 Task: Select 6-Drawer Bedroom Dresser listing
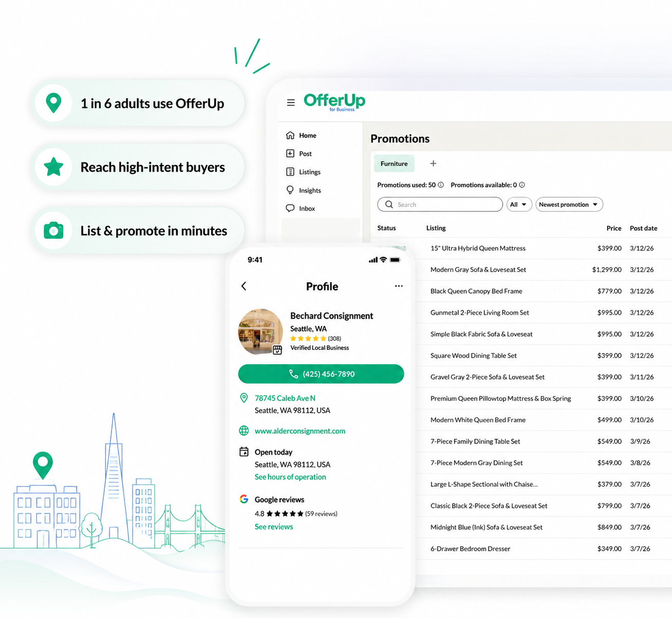pyautogui.click(x=471, y=549)
